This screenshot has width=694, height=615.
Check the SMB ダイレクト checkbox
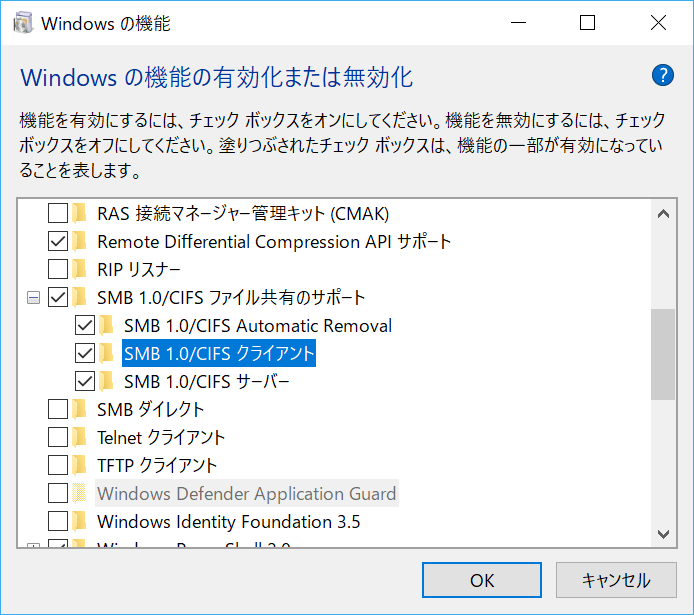tap(58, 409)
